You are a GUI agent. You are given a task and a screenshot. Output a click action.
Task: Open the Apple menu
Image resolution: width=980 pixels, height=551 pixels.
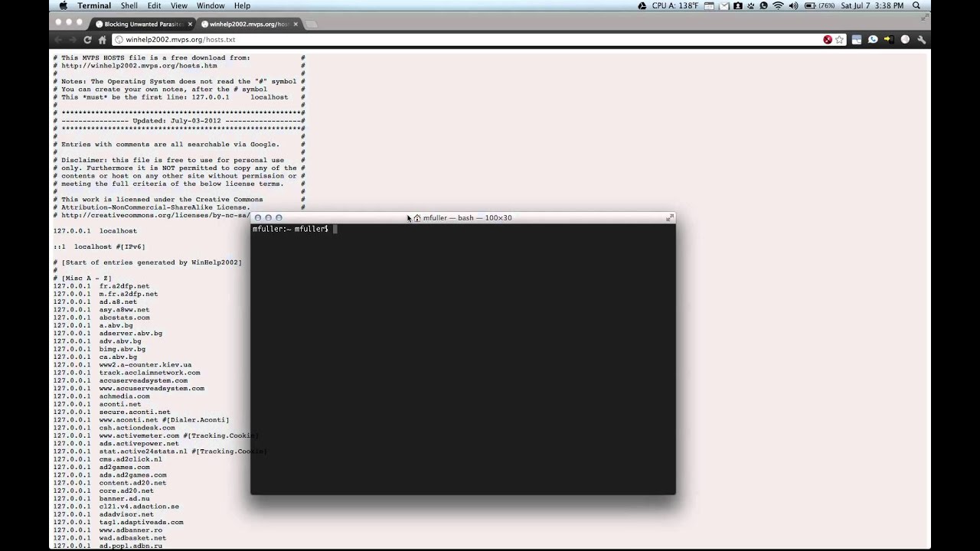pos(63,5)
